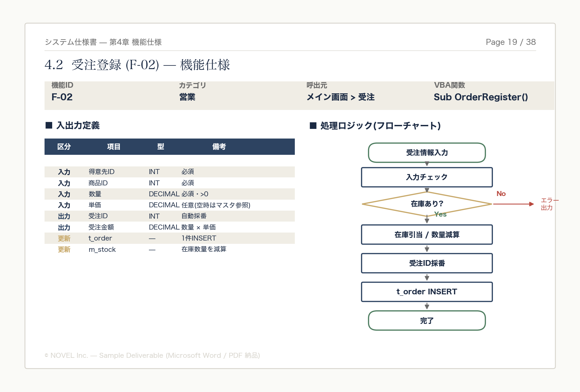580x392 pixels.
Task: Click the note '数量 × 単価'
Action: click(x=198, y=227)
